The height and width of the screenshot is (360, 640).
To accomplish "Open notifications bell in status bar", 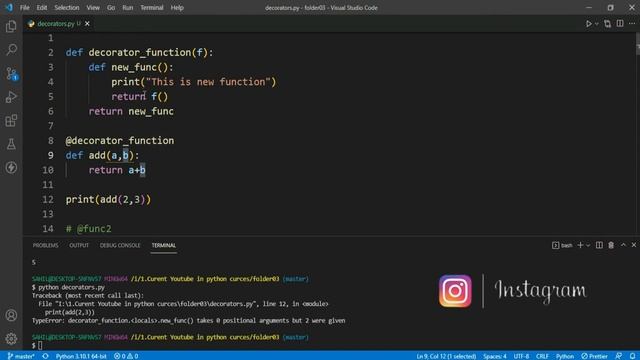I will (x=632, y=356).
